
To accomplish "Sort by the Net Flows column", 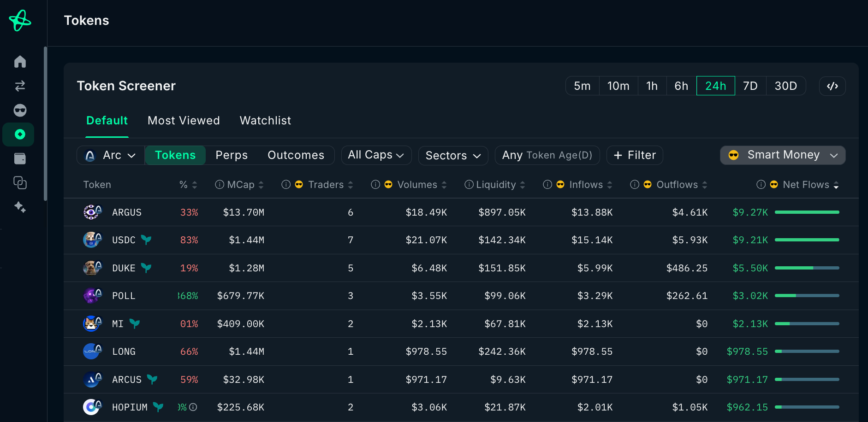I will coord(805,185).
